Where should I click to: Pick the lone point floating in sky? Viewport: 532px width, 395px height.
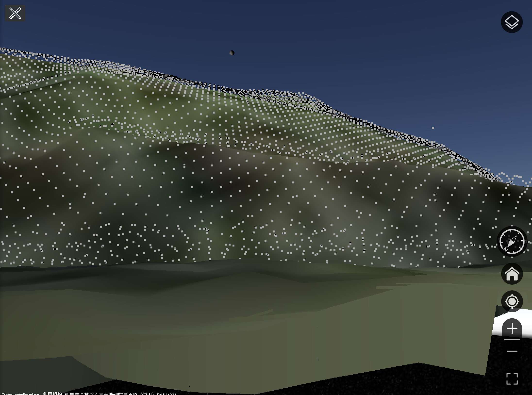[433, 128]
